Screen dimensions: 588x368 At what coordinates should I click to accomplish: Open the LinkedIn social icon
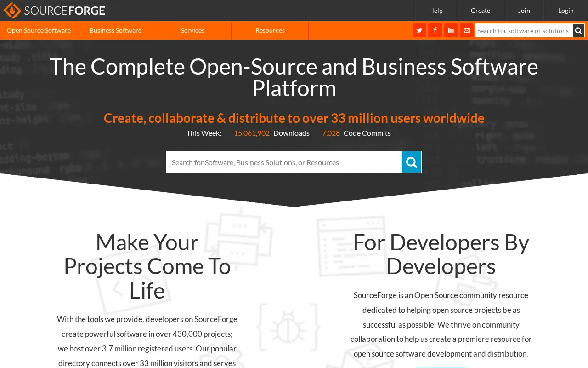[x=451, y=30]
